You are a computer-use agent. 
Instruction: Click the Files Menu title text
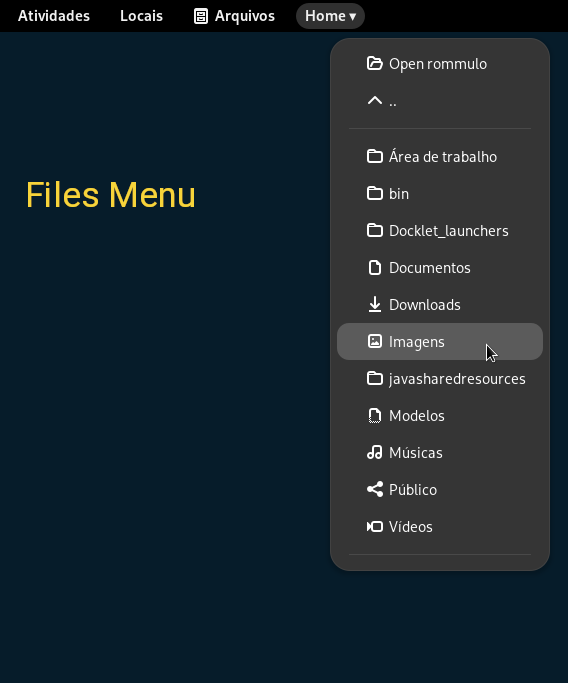point(111,195)
